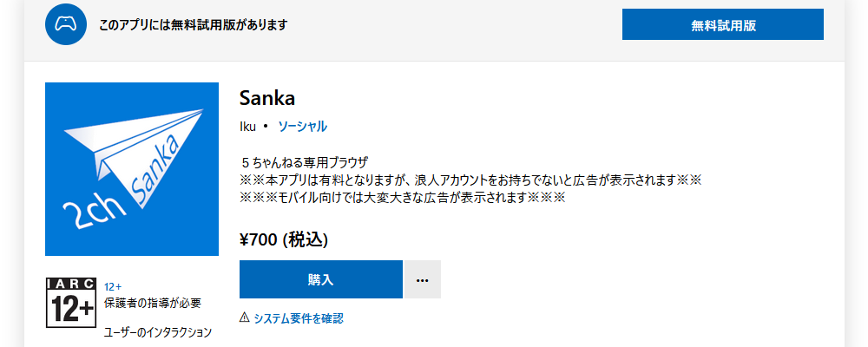
Task: Click the 購入 purchase button
Action: tap(320, 279)
